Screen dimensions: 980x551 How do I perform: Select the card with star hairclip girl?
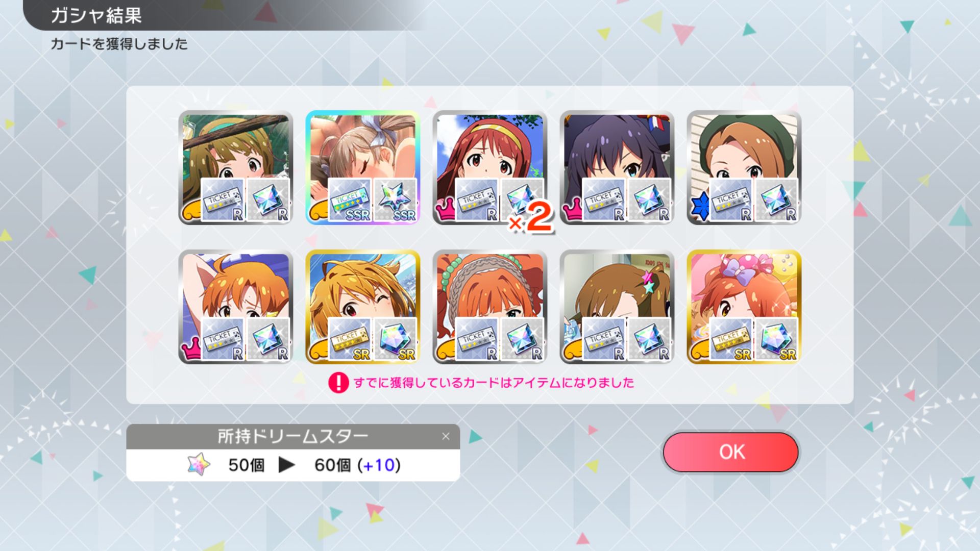coord(617,307)
